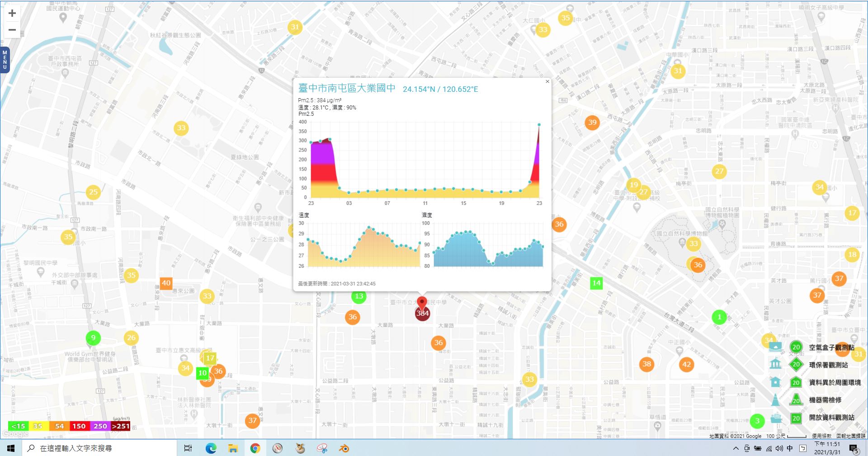Click the yellow 35 scale swatch
868x456 pixels.
click(38, 426)
